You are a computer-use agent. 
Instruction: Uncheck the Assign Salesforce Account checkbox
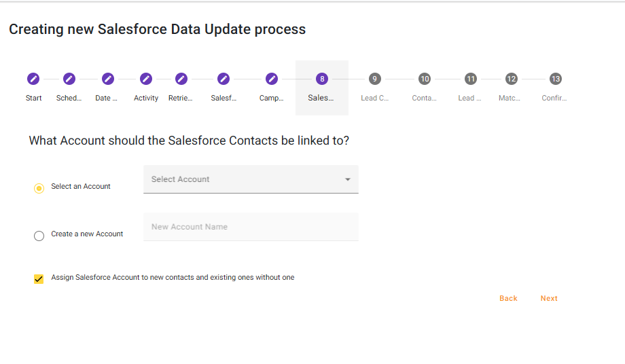coord(39,278)
